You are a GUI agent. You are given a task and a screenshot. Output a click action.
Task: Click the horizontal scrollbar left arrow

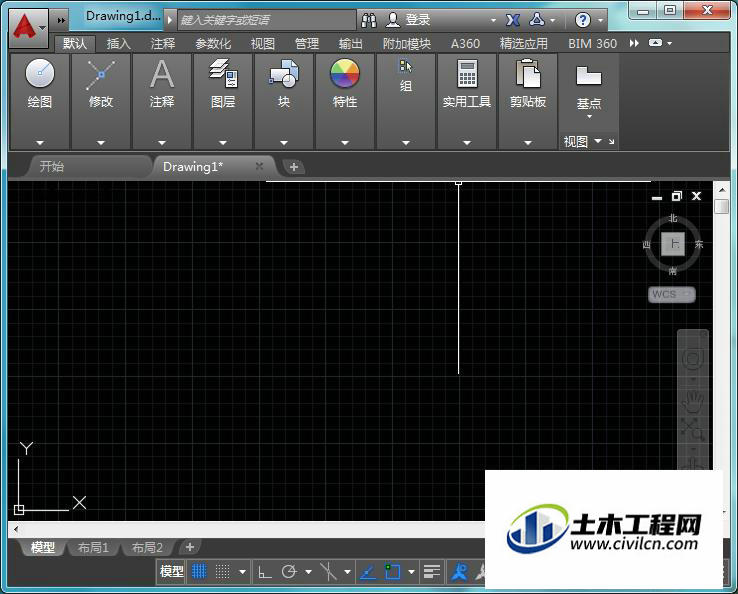(16, 529)
